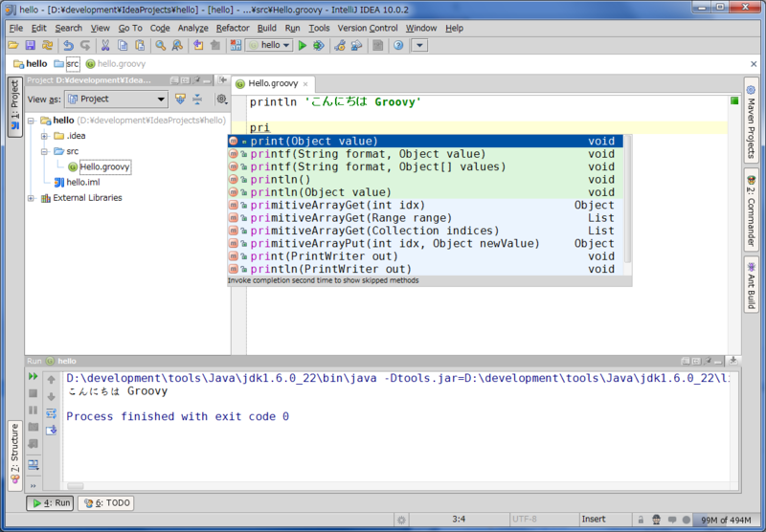Image resolution: width=766 pixels, height=532 pixels.
Task: Expand External Libraries node
Action: coord(32,198)
